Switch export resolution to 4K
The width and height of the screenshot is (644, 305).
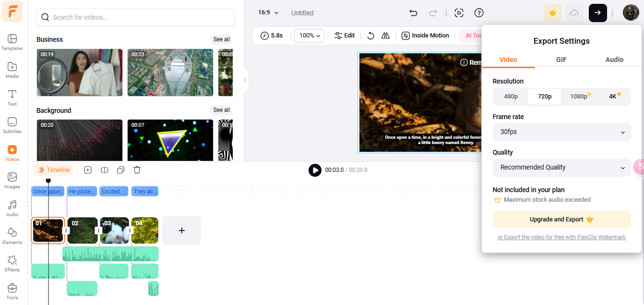pyautogui.click(x=612, y=97)
